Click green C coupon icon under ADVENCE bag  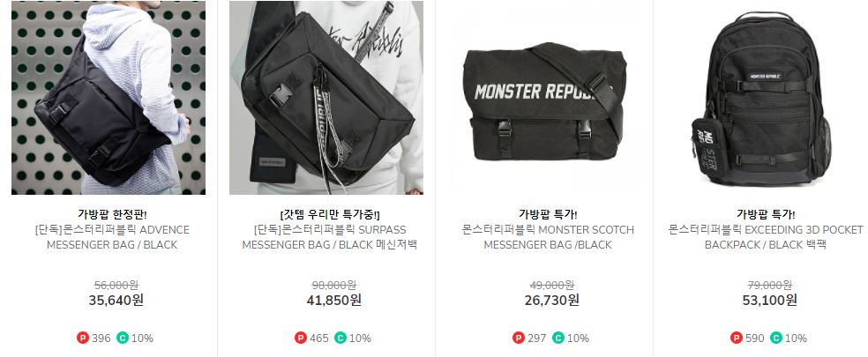tap(122, 338)
